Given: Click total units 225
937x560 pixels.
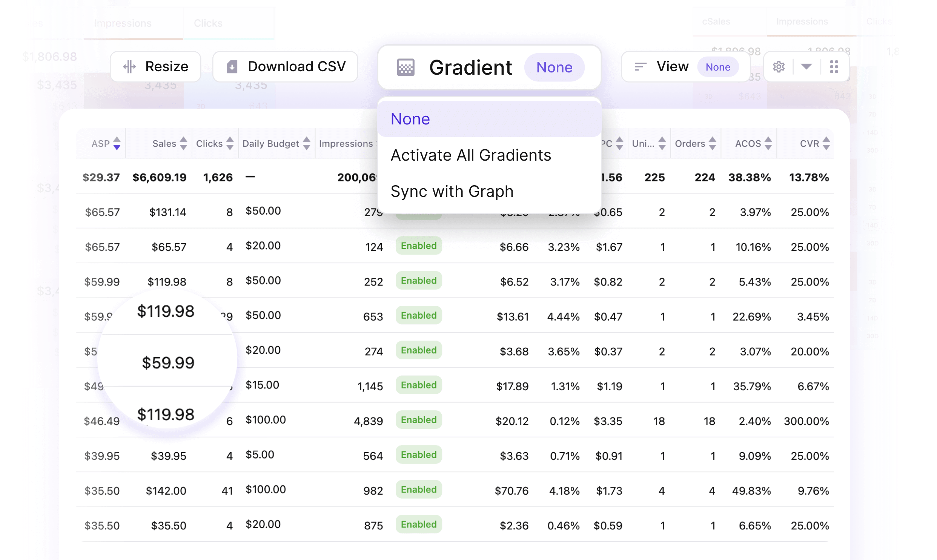Looking at the screenshot, I should pyautogui.click(x=655, y=178).
